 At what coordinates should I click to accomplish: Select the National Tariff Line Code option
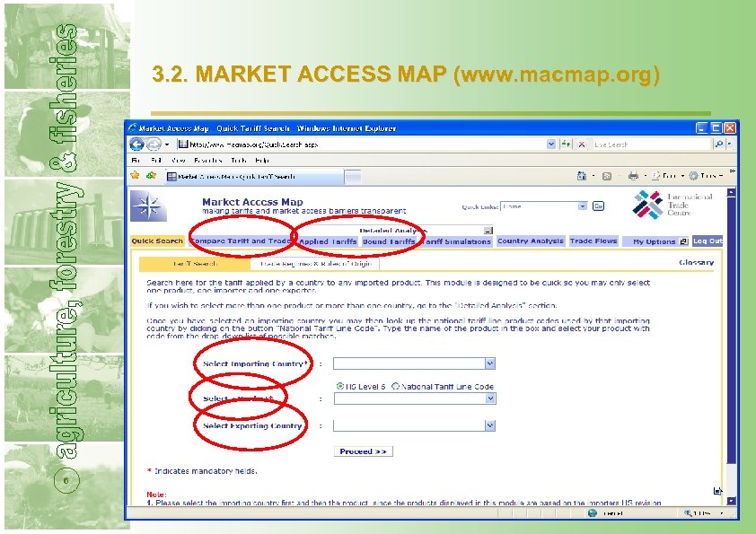(396, 384)
